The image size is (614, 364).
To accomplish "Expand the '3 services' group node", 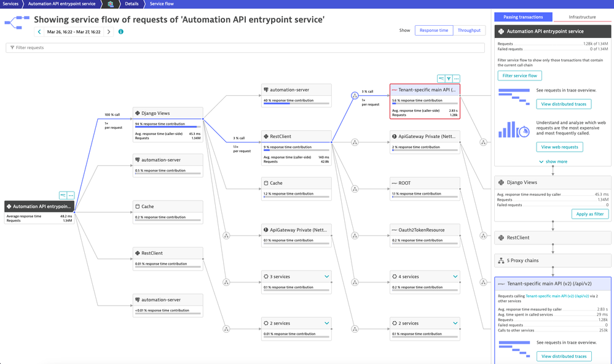I will (326, 277).
